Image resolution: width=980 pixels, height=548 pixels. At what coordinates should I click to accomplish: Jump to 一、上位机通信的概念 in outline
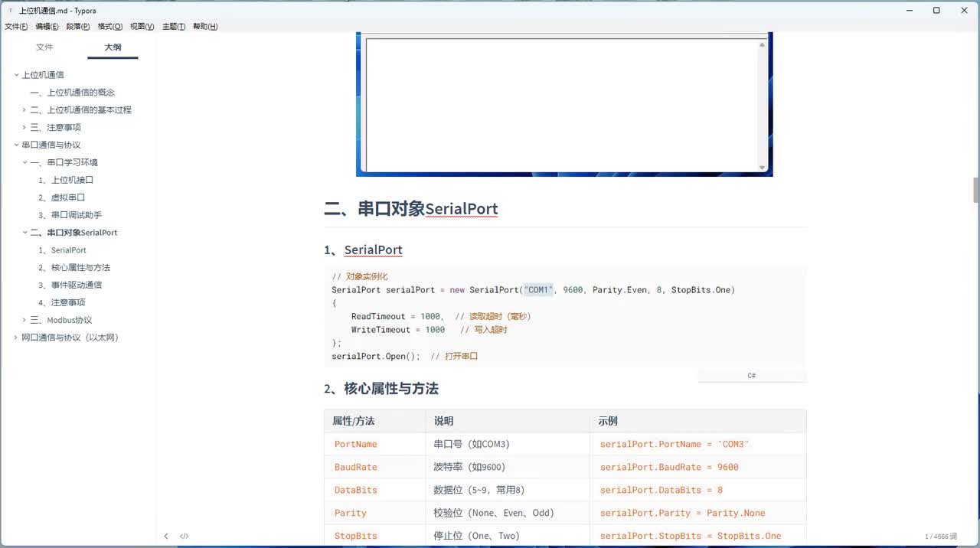[x=73, y=93]
